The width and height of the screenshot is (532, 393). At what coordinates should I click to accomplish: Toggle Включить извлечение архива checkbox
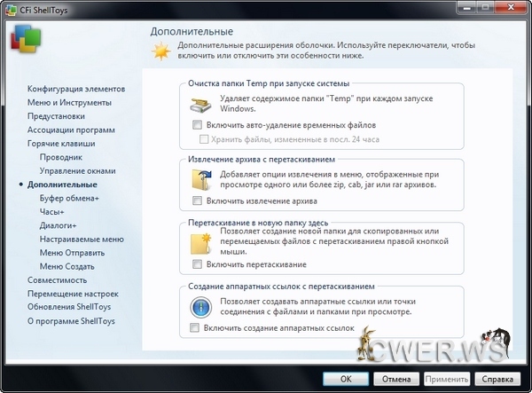coord(197,201)
